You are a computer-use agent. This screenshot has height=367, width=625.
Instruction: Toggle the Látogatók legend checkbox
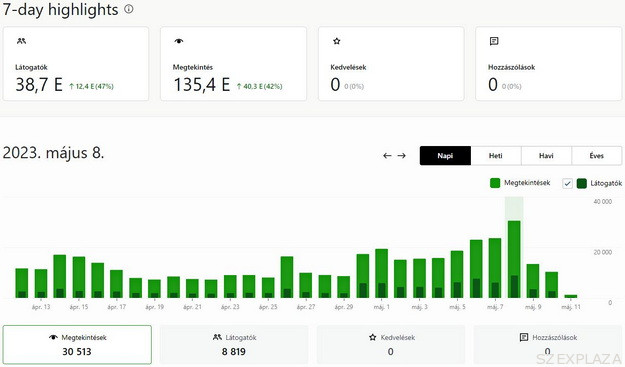[567, 183]
